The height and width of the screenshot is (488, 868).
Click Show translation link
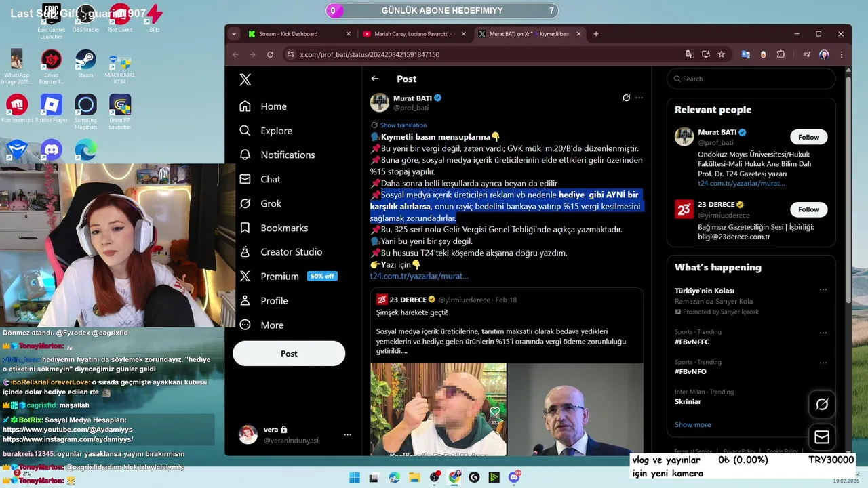pyautogui.click(x=403, y=125)
